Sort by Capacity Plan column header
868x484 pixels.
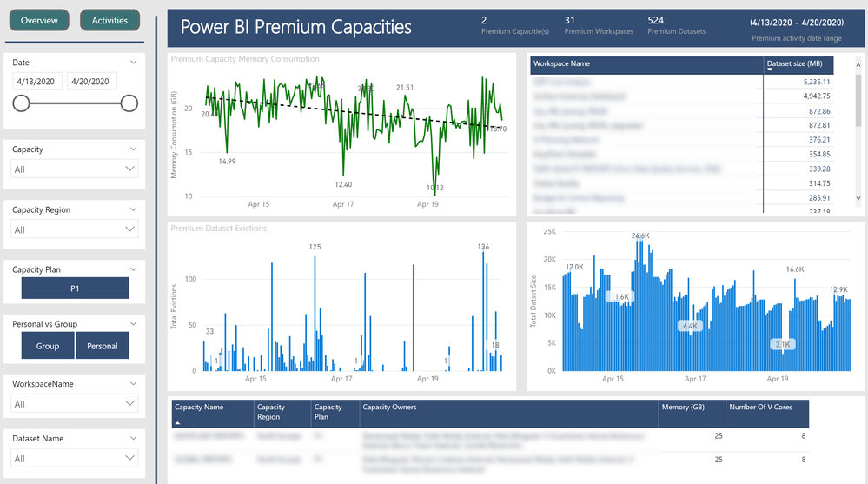click(335, 414)
